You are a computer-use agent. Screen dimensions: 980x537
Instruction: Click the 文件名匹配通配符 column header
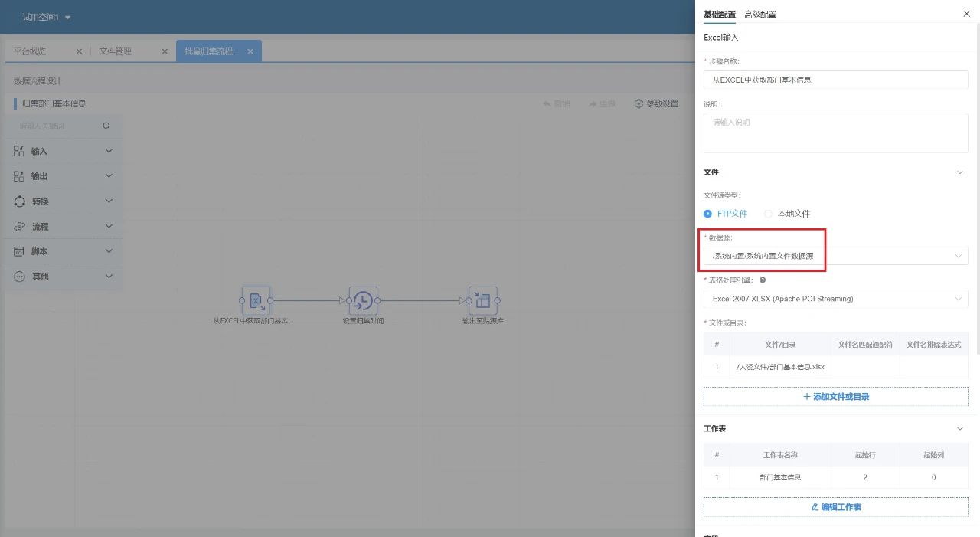point(865,345)
